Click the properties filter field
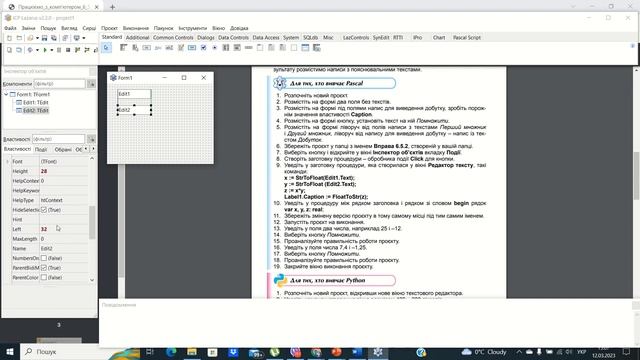The width and height of the screenshot is (640, 360). (x=58, y=139)
